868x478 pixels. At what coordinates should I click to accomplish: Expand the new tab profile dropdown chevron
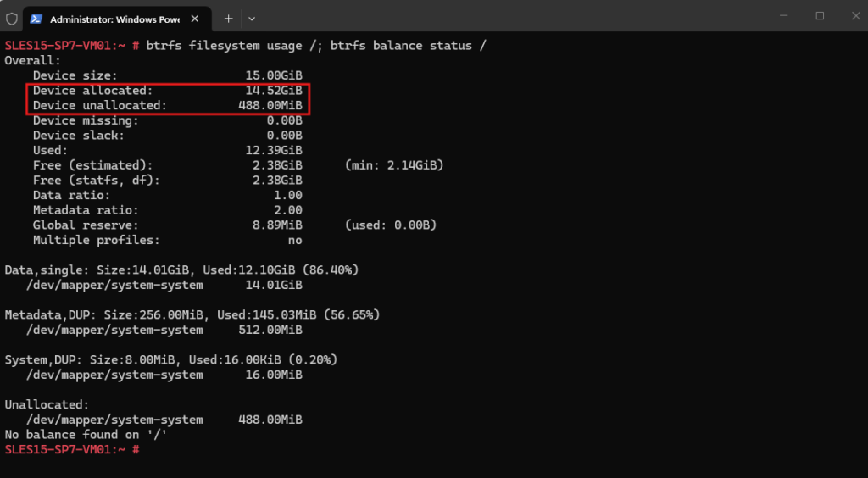click(x=252, y=19)
